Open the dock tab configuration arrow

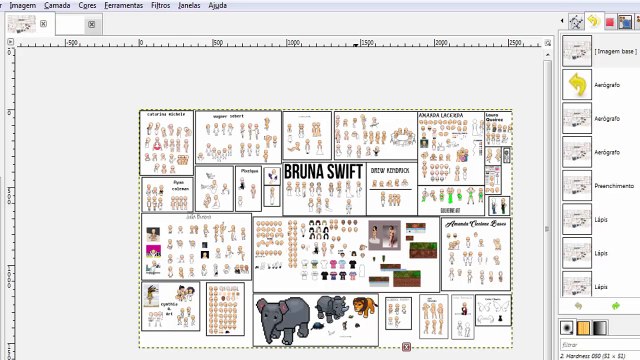(x=562, y=20)
